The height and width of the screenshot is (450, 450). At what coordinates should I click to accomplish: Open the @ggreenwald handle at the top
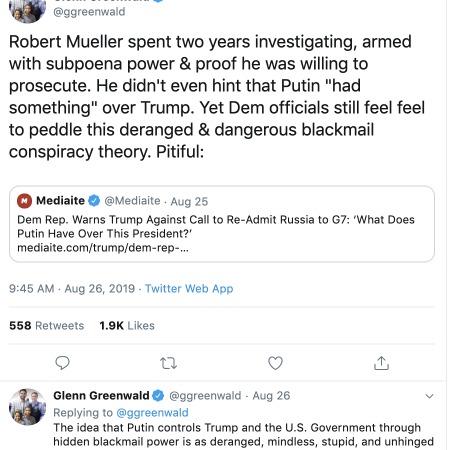click(89, 12)
